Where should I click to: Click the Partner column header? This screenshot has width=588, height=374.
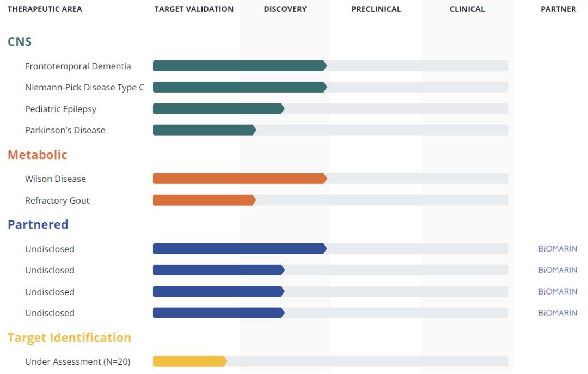pos(558,9)
